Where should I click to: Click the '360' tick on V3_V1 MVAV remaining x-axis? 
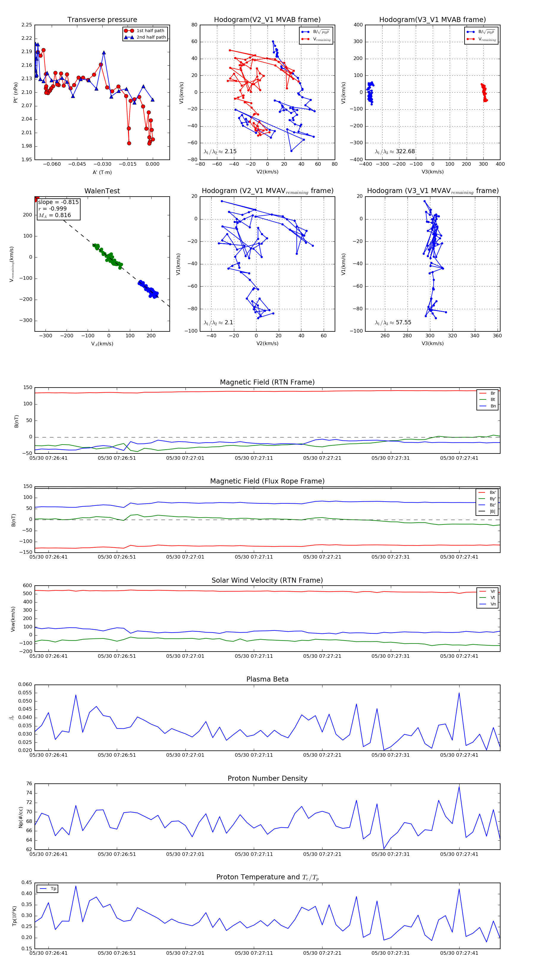497,336
